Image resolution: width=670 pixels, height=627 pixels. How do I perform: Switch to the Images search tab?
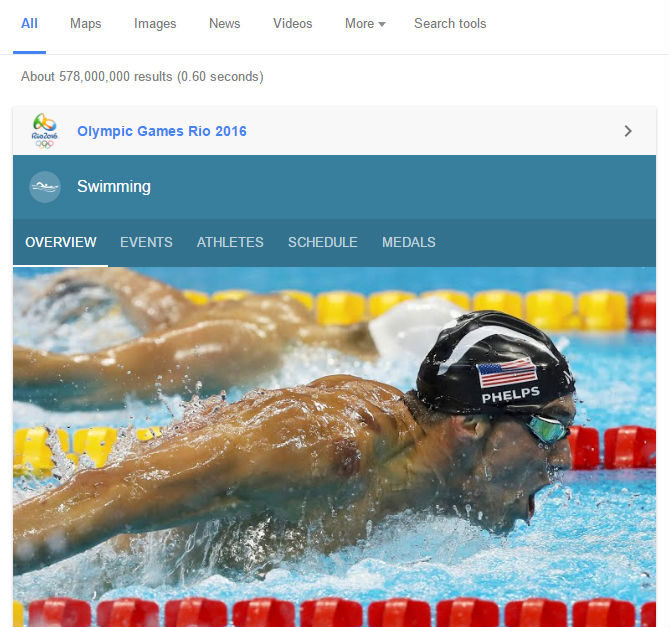click(155, 24)
